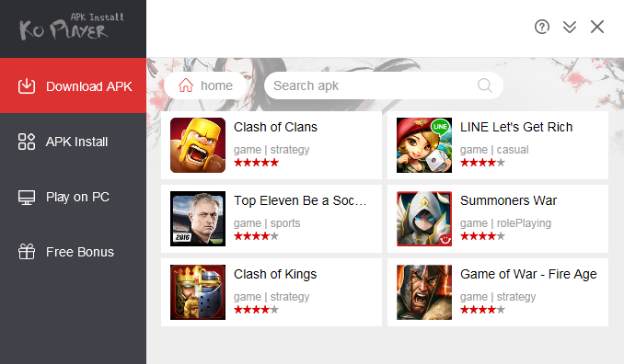Click the KO Player logo
Screen dimensions: 624x364
(x=71, y=27)
